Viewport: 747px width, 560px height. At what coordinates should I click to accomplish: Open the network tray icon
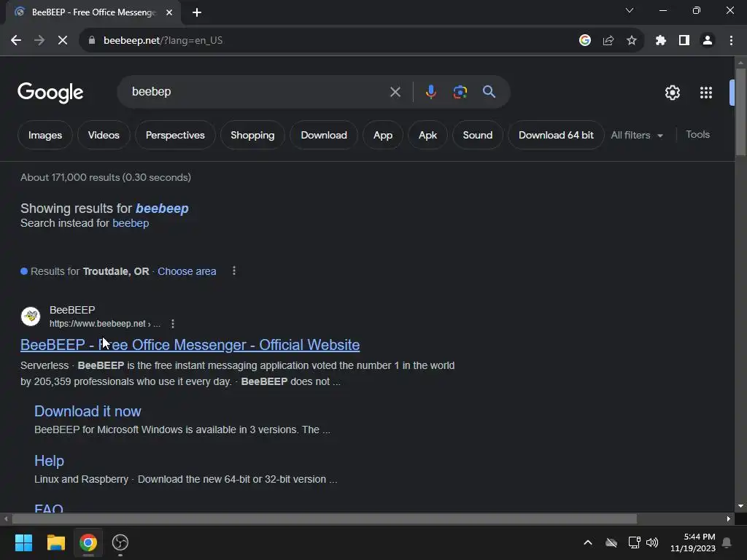pyautogui.click(x=634, y=542)
